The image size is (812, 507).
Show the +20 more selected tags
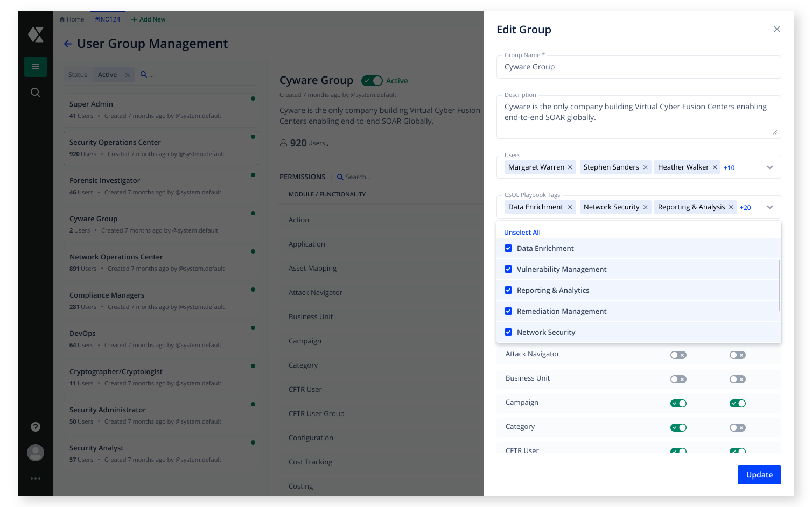[x=745, y=208]
